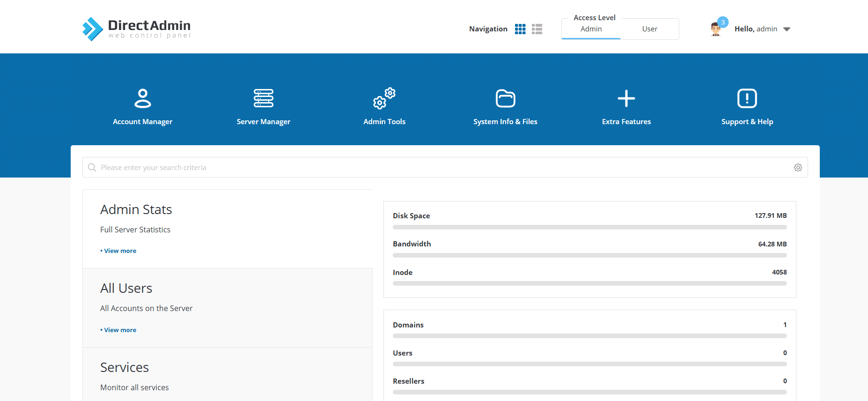The height and width of the screenshot is (401, 868).
Task: Switch navigation to grid view
Action: coord(520,29)
